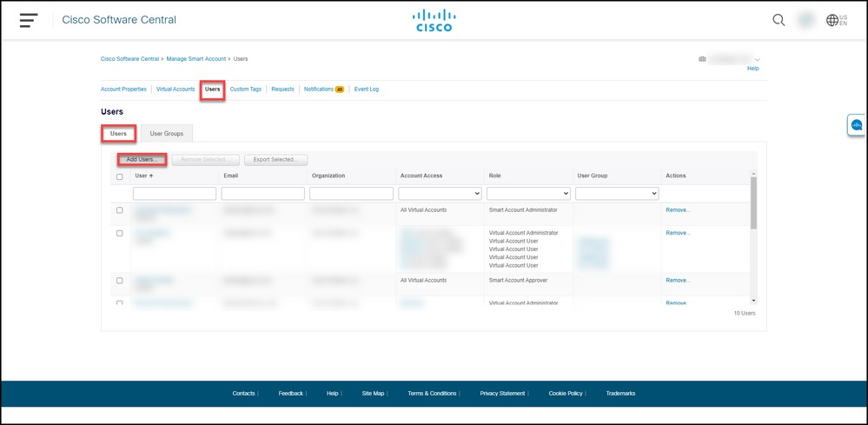Remove the Smart Account Approver user
This screenshot has width=868, height=425.
678,281
